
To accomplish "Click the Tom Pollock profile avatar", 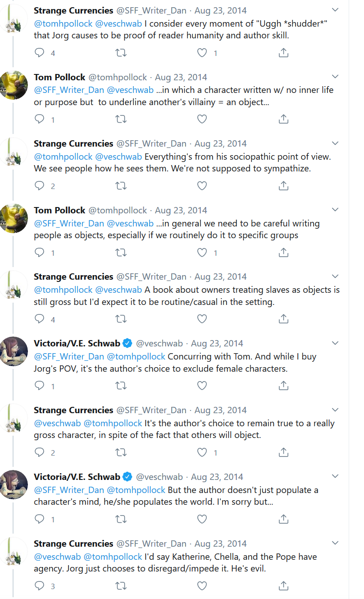I will point(14,85).
